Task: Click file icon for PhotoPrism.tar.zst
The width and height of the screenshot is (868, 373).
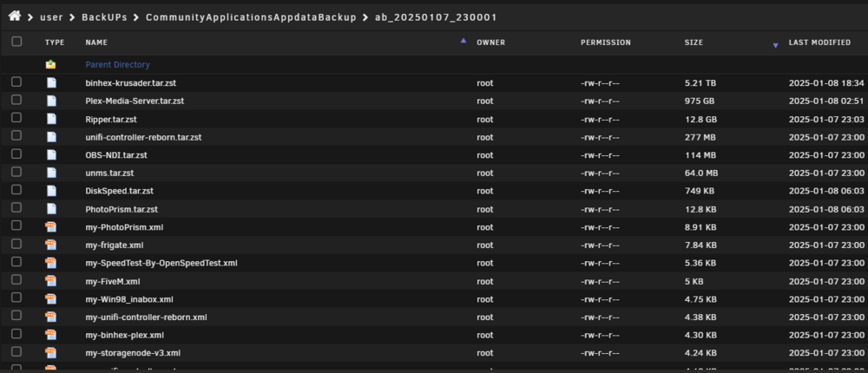Action: 51,209
